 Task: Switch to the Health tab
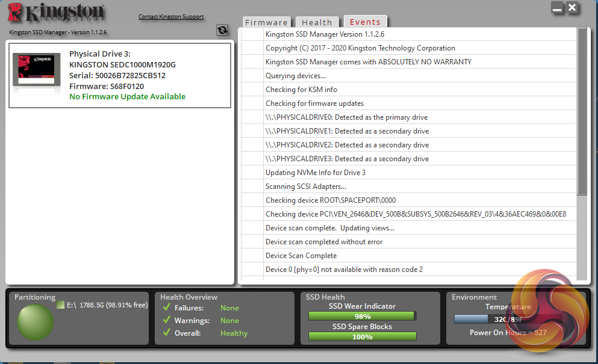point(317,22)
